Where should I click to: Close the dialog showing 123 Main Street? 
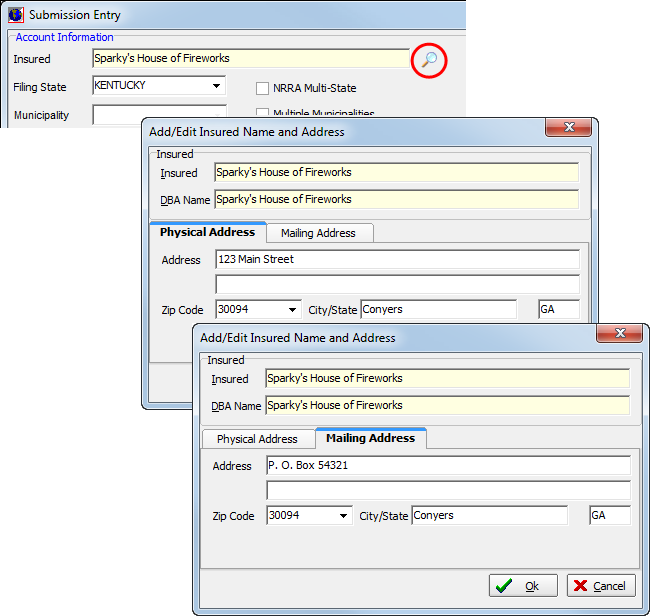coord(570,129)
